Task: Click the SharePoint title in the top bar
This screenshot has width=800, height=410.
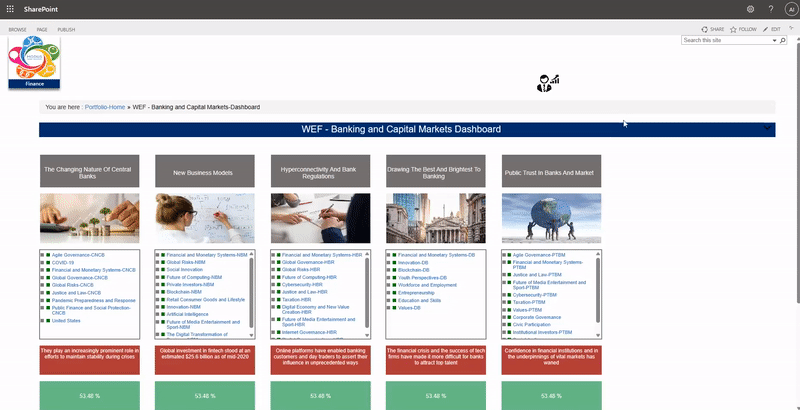Action: tap(40, 9)
